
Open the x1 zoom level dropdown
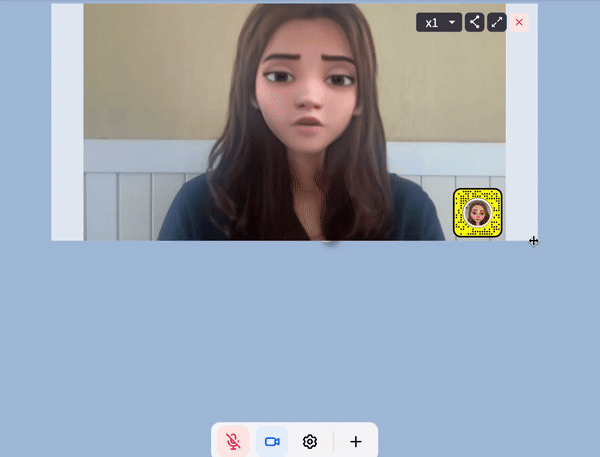click(439, 22)
